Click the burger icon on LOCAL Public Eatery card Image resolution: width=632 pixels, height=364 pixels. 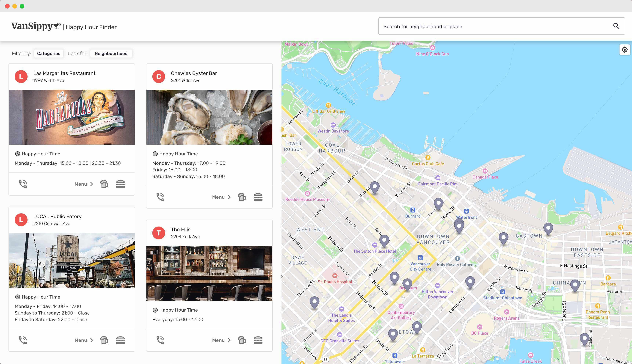120,340
